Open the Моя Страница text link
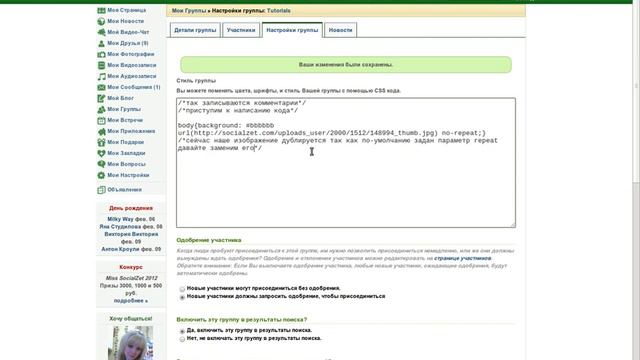 pyautogui.click(x=127, y=10)
